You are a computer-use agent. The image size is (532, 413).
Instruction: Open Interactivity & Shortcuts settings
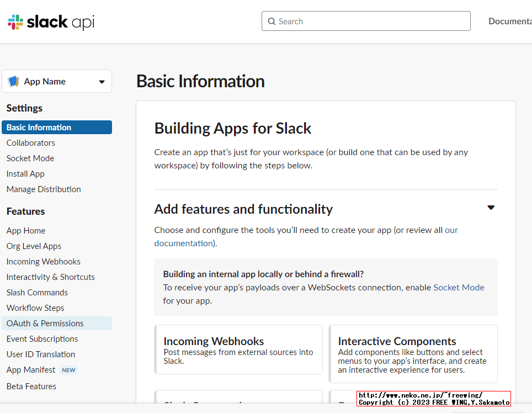[x=50, y=277]
